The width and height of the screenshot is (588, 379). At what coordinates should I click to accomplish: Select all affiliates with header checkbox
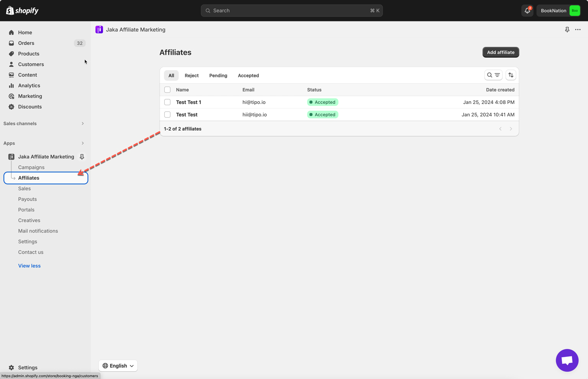click(x=167, y=90)
